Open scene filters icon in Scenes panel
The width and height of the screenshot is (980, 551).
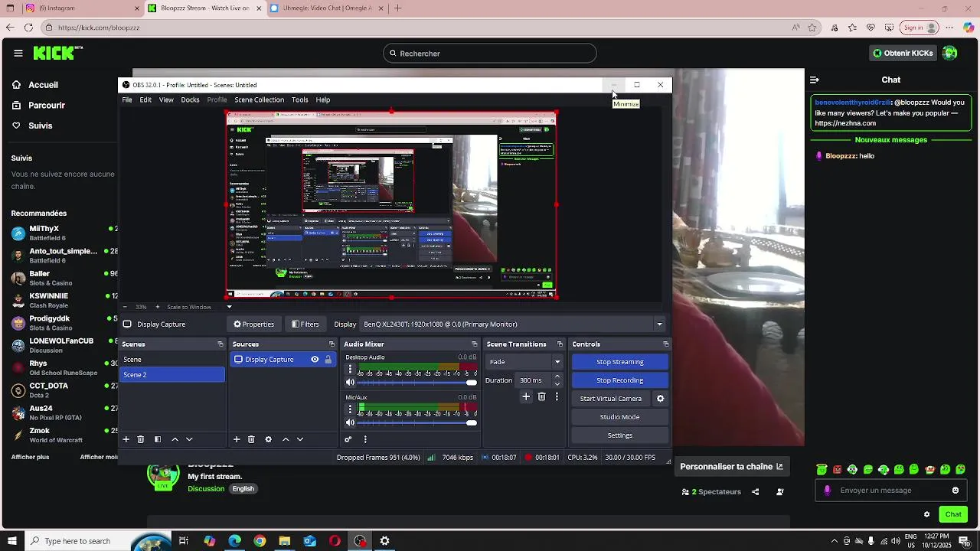point(158,439)
